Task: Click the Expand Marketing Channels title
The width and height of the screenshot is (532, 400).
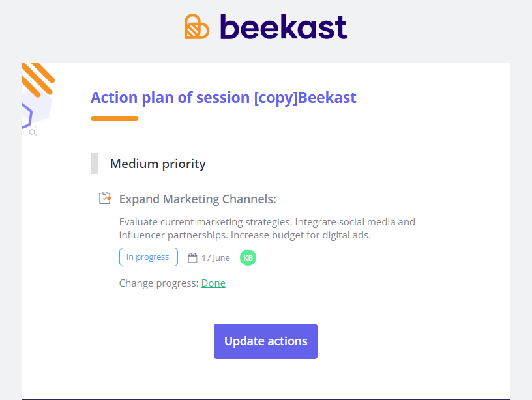Action: [198, 199]
